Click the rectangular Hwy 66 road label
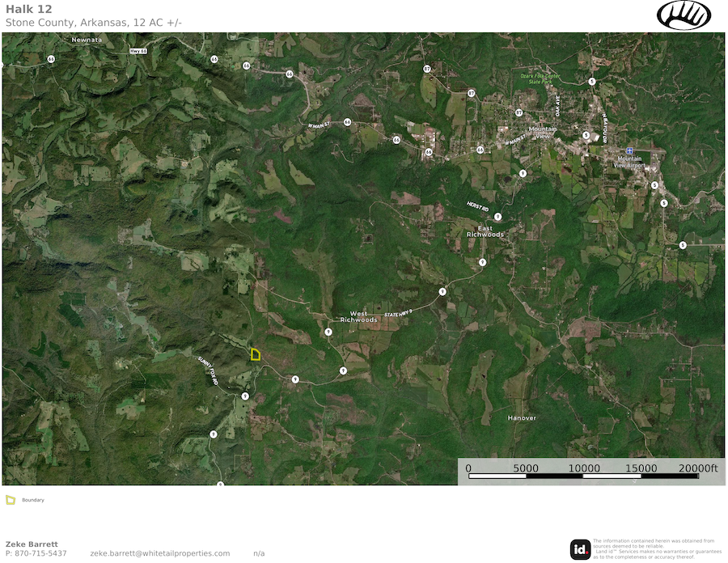This screenshot has width=728, height=563. point(138,50)
